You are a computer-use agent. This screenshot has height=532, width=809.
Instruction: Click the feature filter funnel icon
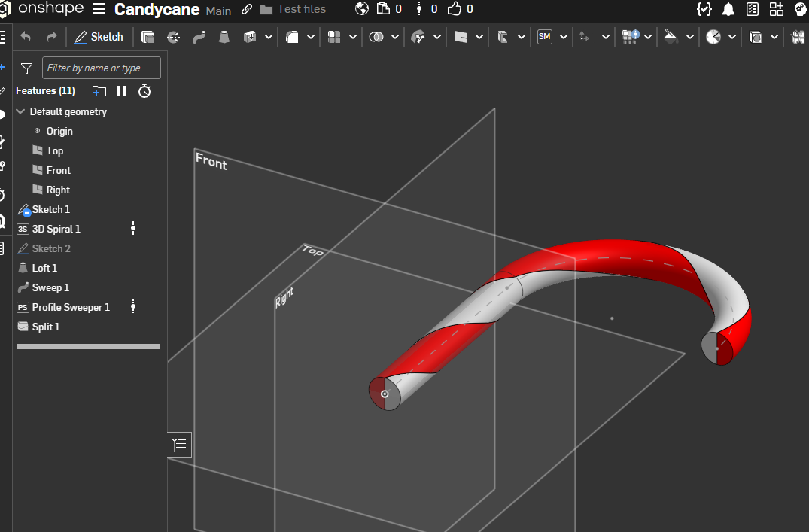point(27,68)
